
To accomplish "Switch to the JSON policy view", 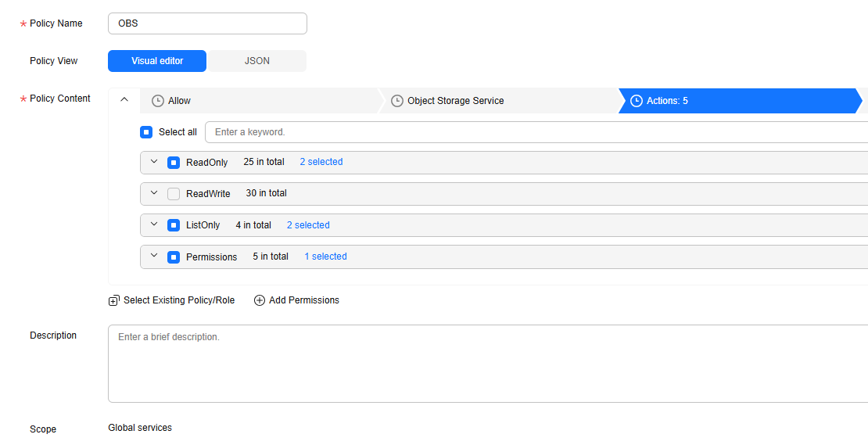I will pos(256,61).
